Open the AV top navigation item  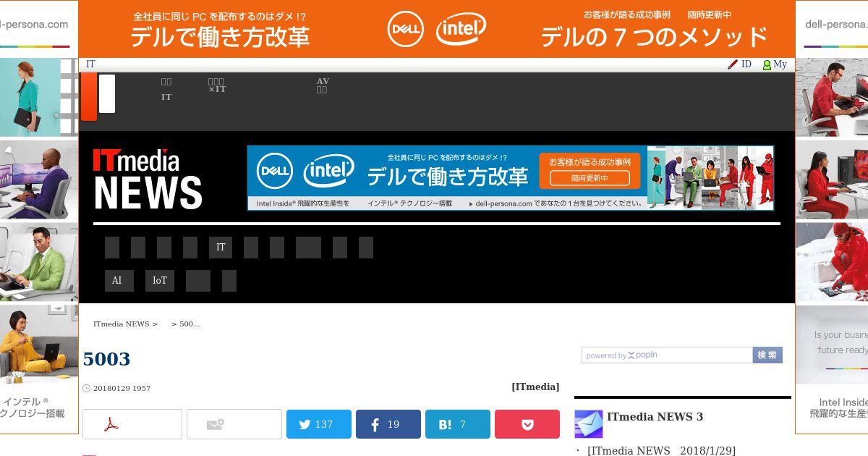click(x=323, y=85)
